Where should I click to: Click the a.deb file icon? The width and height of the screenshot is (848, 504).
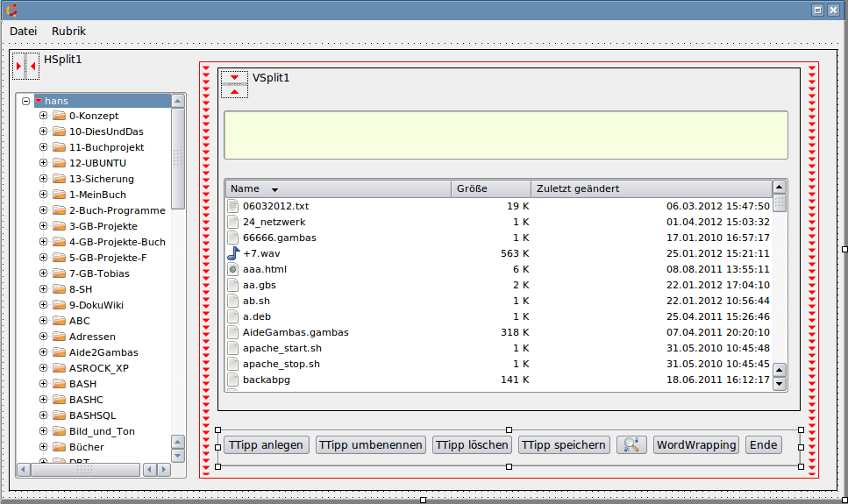[x=233, y=316]
